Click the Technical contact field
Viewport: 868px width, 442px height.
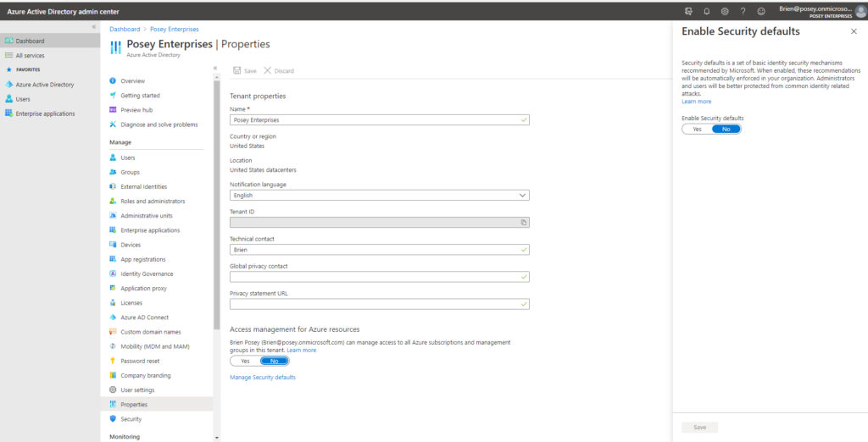(x=379, y=250)
